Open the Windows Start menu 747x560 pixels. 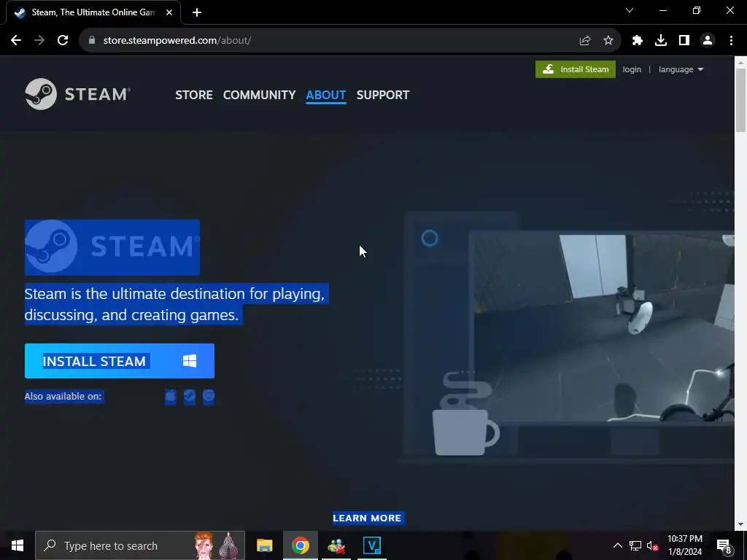(x=18, y=545)
